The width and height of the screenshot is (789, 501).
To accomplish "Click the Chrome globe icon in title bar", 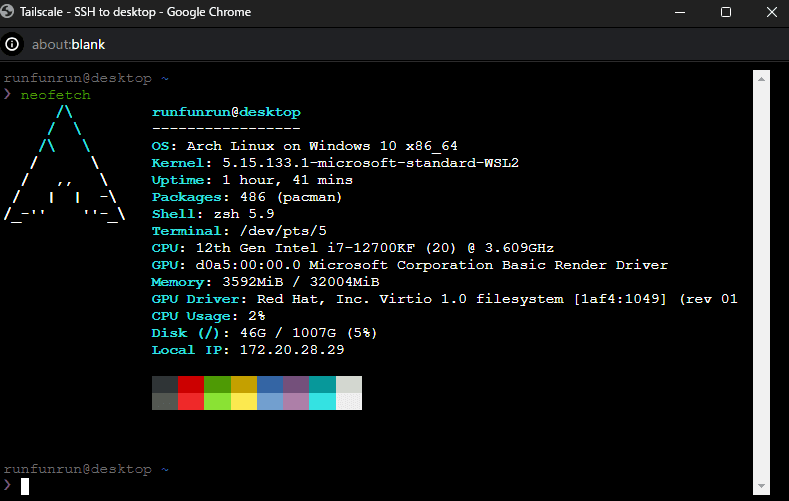I will click(x=7, y=12).
